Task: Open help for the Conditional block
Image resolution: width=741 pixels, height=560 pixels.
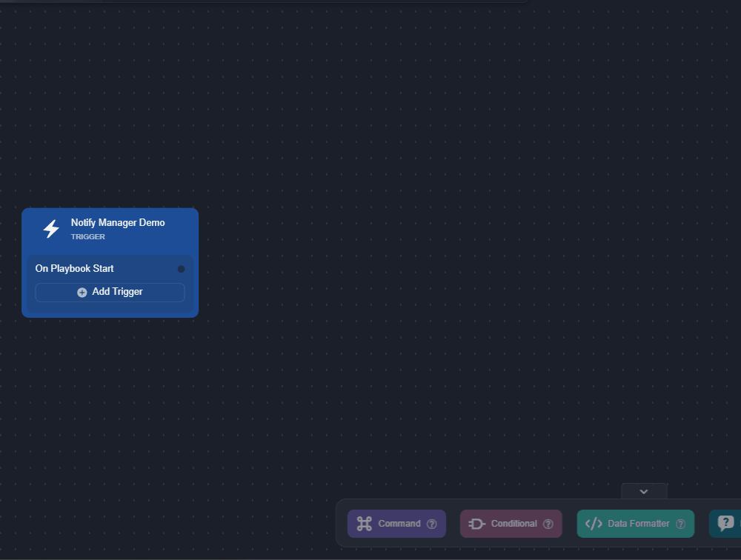Action: pyautogui.click(x=548, y=524)
